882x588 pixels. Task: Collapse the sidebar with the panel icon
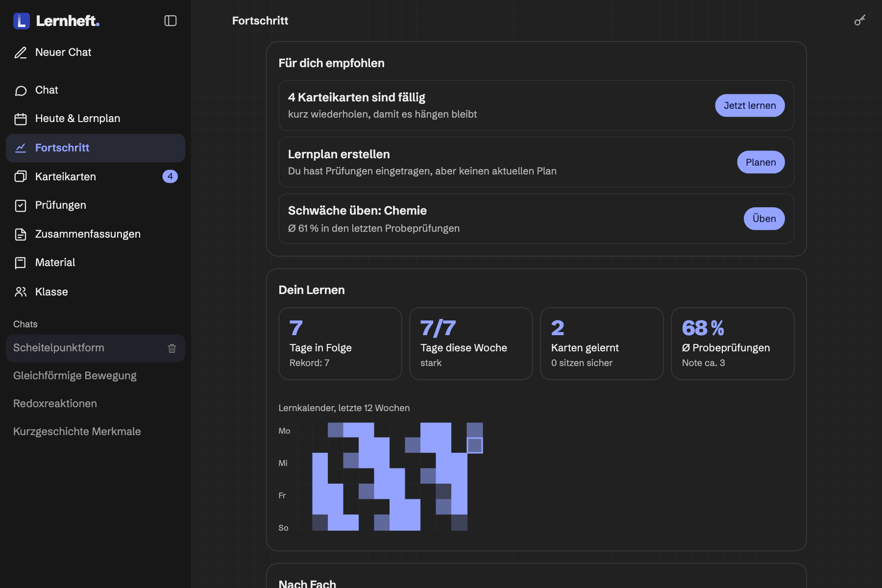tap(171, 21)
